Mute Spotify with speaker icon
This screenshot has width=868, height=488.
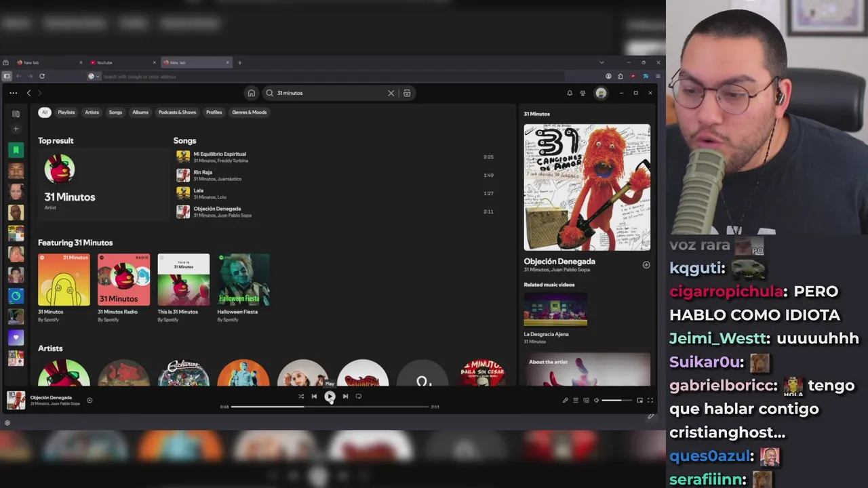(x=597, y=401)
